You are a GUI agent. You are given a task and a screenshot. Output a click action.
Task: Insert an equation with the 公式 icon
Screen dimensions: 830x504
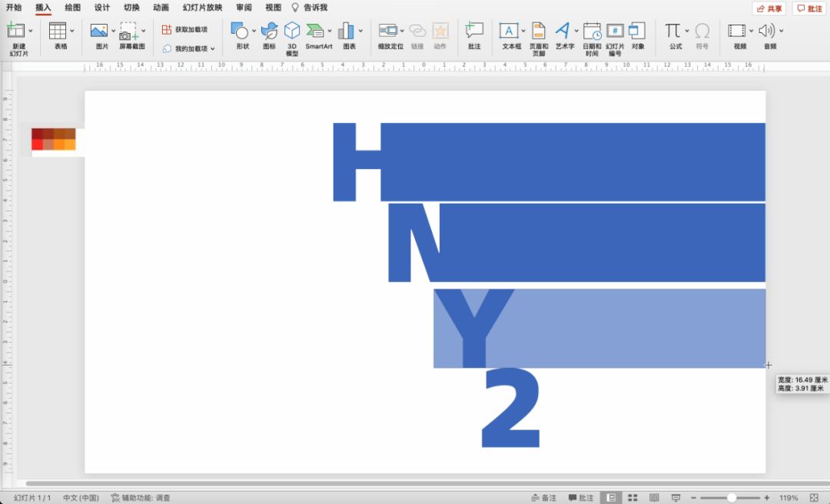coord(673,31)
